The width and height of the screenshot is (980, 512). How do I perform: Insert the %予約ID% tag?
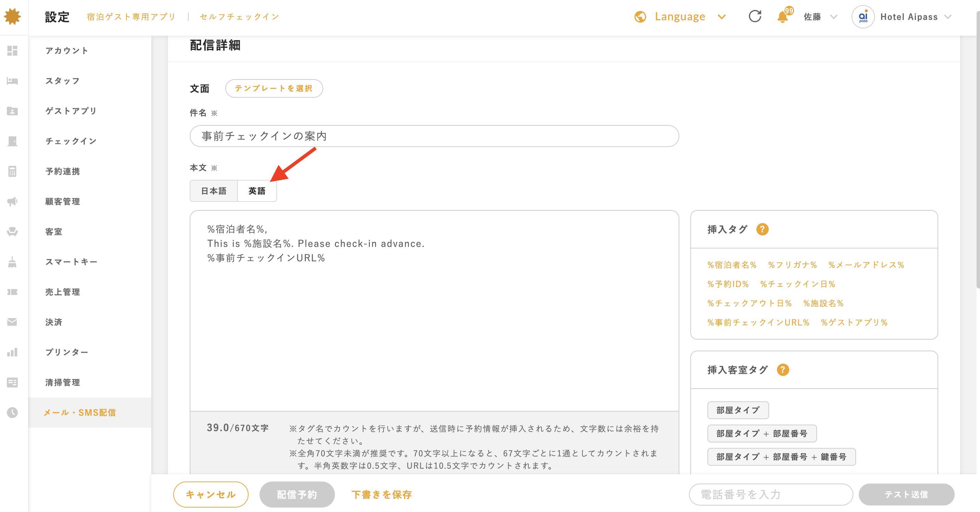(728, 284)
